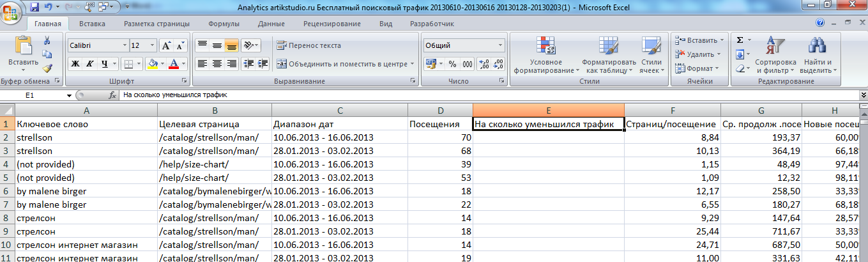Switch to the Вид tab
868x262 pixels.
tap(386, 24)
